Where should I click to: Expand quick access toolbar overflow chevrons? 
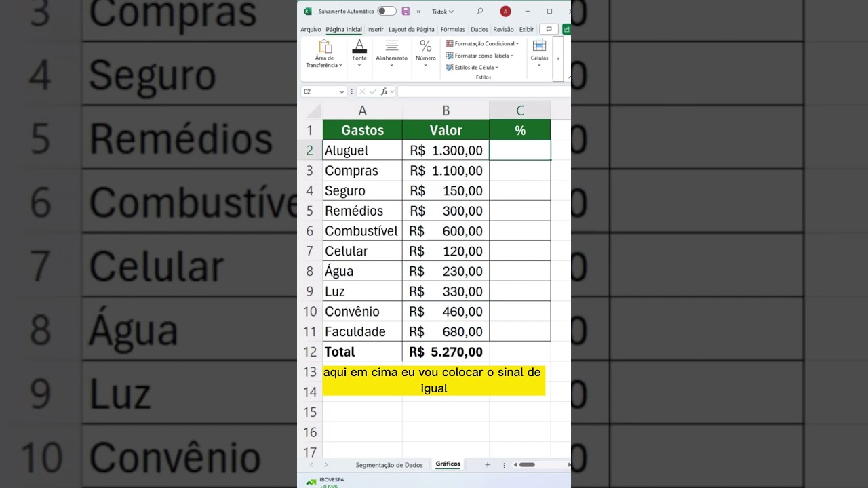pos(419,12)
